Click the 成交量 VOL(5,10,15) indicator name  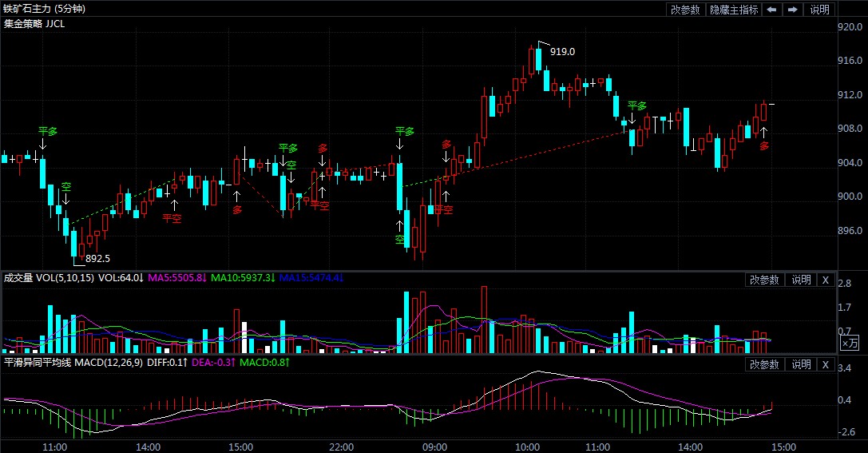49,278
